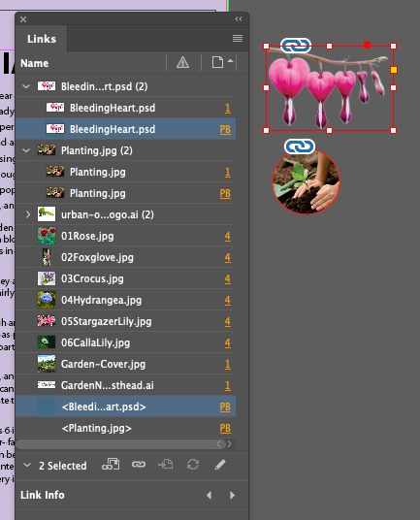Close the Links panel

coord(23,19)
